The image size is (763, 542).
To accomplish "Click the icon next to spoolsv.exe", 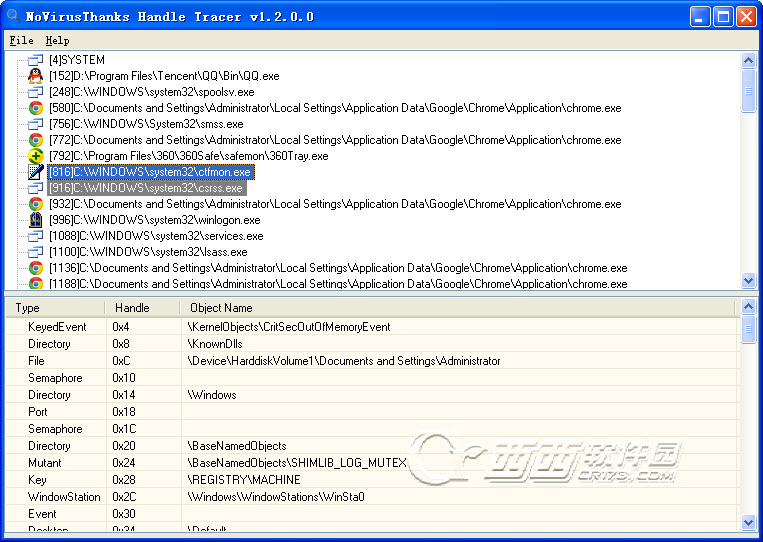I will [x=35, y=92].
